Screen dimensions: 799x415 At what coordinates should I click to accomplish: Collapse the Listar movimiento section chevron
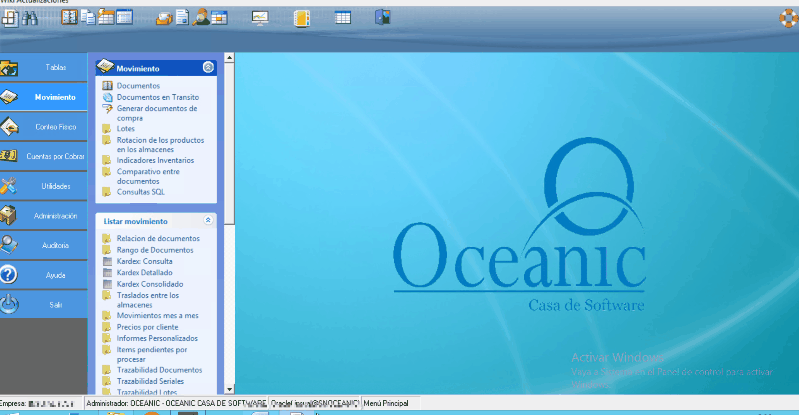coord(208,220)
